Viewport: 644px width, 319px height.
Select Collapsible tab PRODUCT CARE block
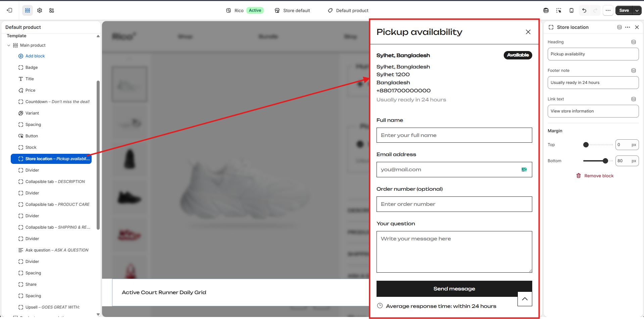tap(51, 204)
